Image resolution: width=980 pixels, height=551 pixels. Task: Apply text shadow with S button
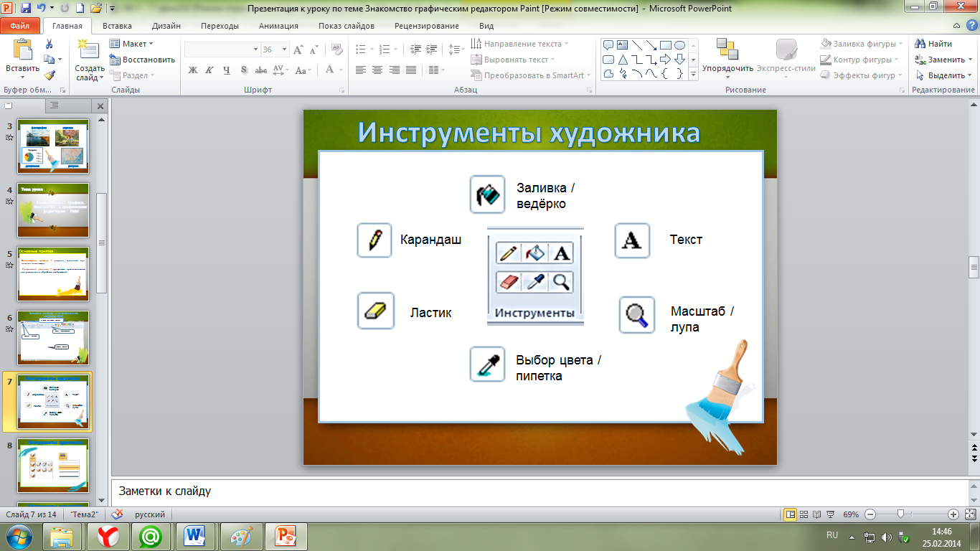pyautogui.click(x=244, y=70)
